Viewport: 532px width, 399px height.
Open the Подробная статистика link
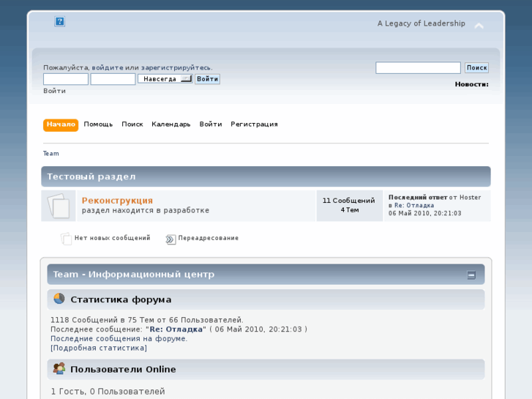(x=99, y=348)
